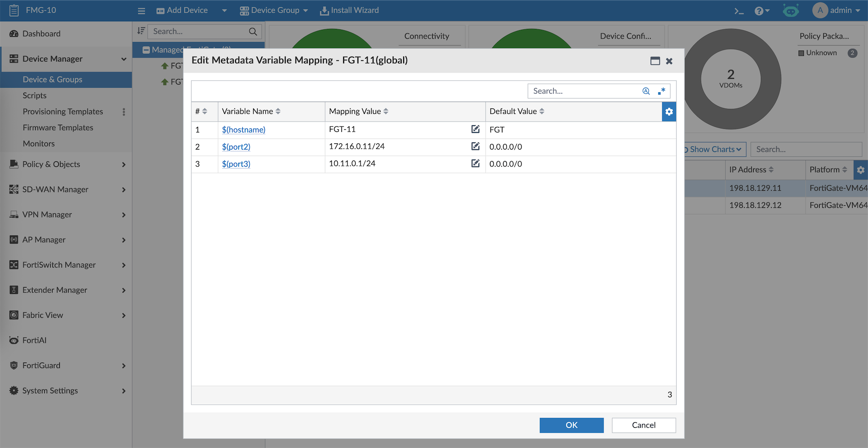Edit the port3 mapping value
Viewport: 868px width, 448px height.
tap(475, 164)
